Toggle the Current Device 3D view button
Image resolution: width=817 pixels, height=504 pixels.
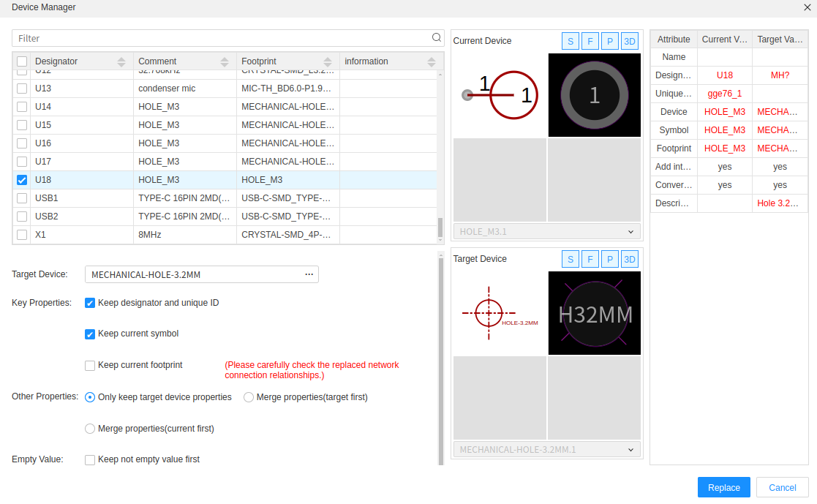click(630, 41)
